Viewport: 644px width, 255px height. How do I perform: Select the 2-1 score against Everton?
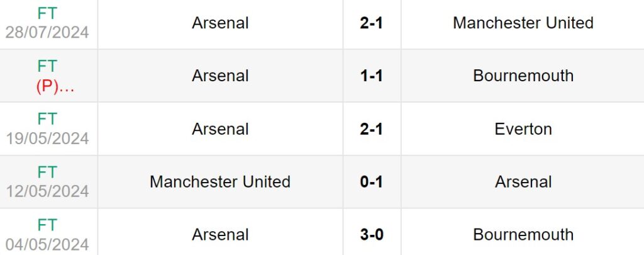(371, 129)
